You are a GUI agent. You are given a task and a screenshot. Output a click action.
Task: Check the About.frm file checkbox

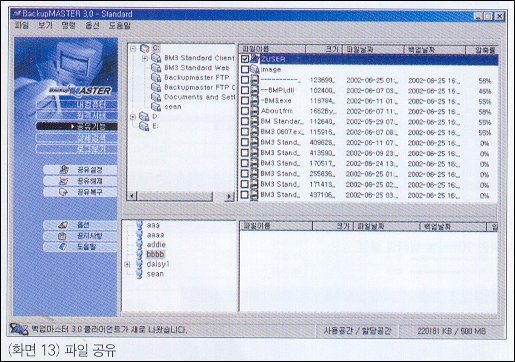pyautogui.click(x=245, y=111)
